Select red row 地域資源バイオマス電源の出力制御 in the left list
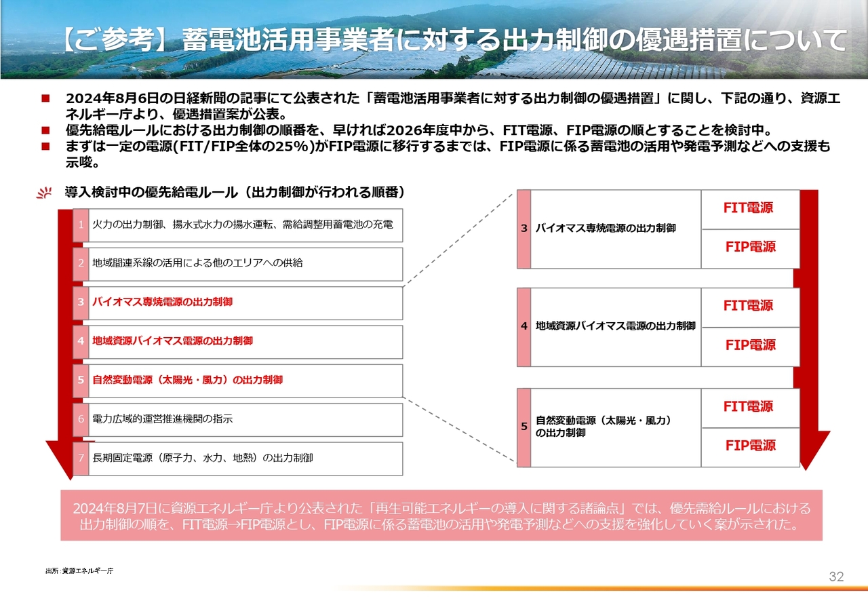 click(238, 342)
